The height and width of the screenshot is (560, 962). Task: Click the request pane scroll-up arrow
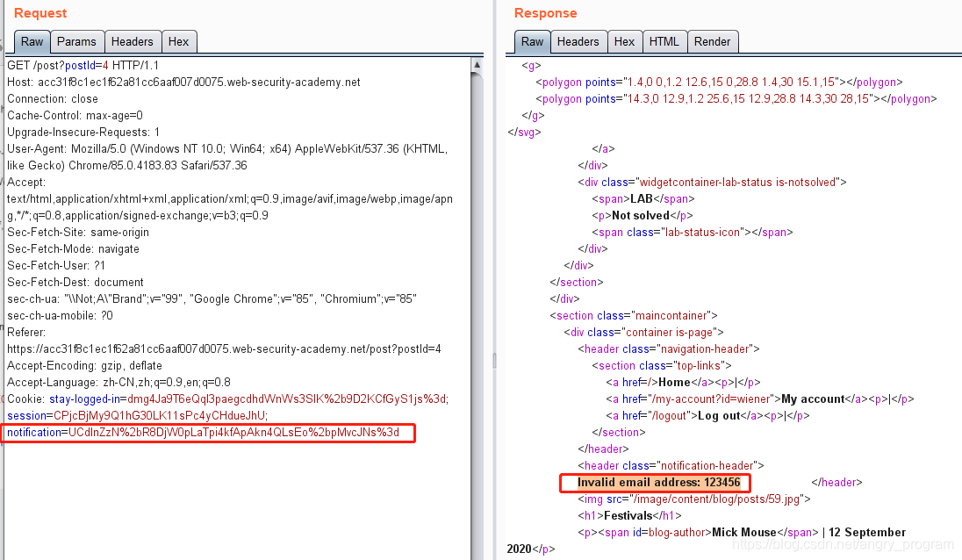pos(477,64)
